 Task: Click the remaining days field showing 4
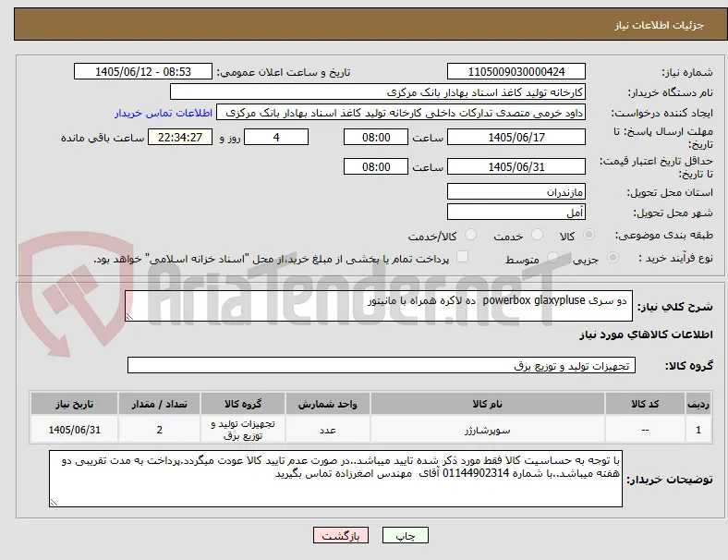[276, 137]
